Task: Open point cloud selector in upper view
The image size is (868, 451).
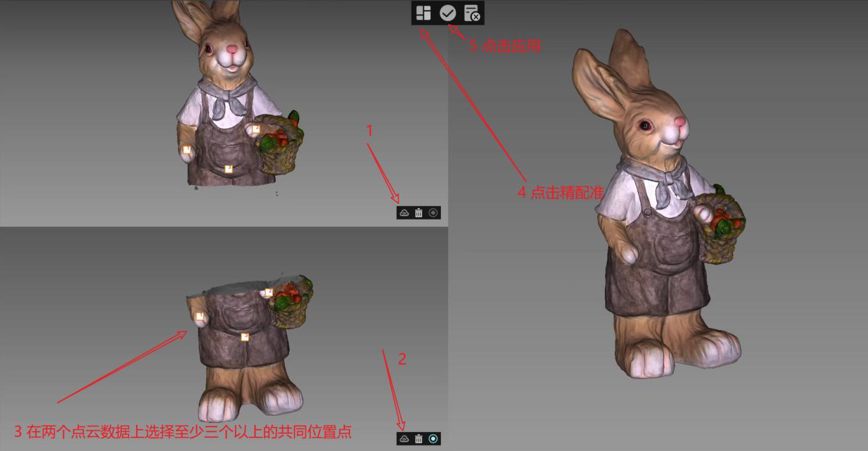Action: point(404,213)
